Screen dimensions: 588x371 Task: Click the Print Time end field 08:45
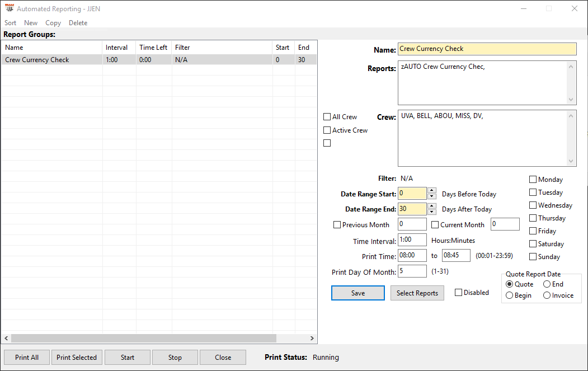coord(456,256)
